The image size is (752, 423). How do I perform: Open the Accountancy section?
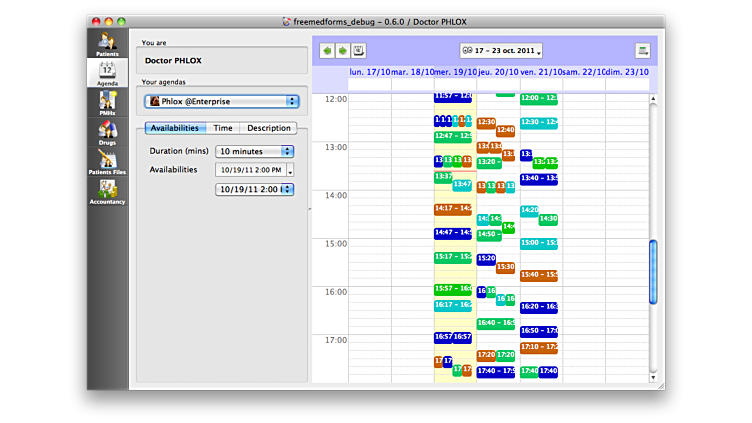107,191
